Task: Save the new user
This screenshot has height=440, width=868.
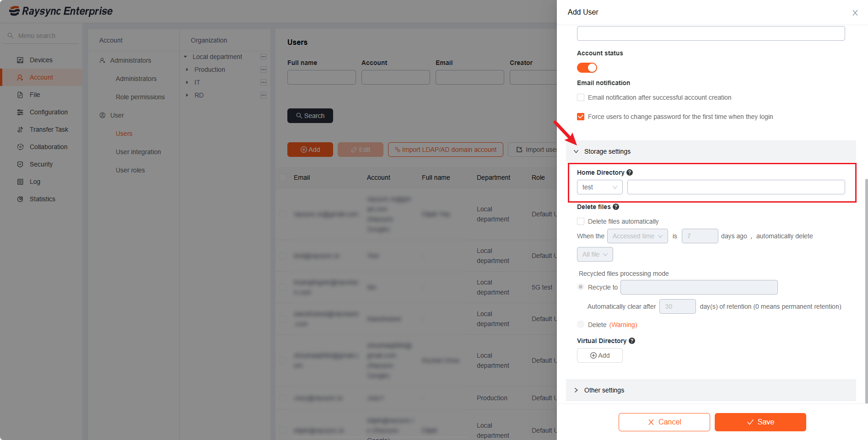Action: 760,422
